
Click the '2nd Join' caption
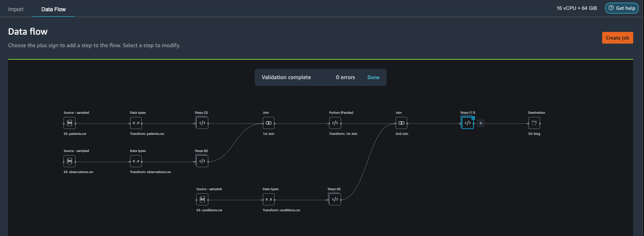[x=402, y=134]
